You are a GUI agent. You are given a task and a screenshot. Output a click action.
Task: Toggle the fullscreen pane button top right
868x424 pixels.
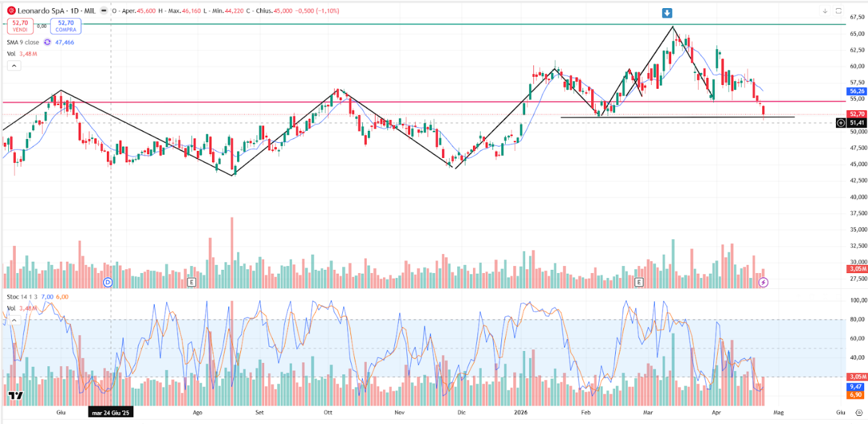click(838, 11)
